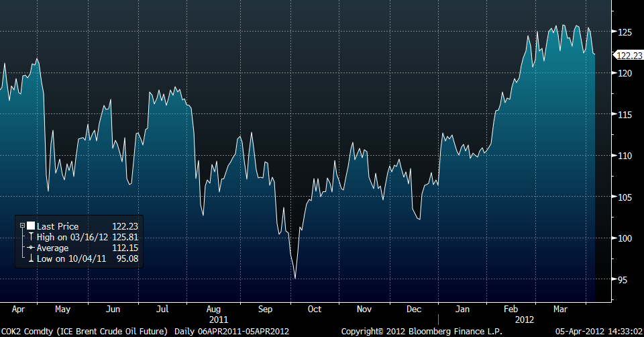Click the 95 value on the price axis
644x337 pixels.
click(623, 279)
